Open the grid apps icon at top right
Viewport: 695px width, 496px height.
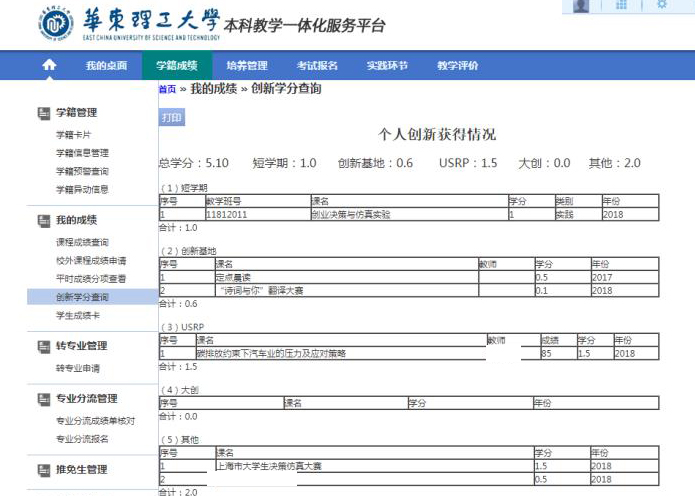(621, 5)
